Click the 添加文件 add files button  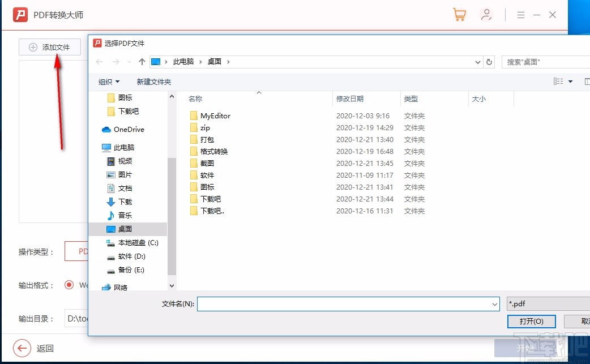click(50, 47)
